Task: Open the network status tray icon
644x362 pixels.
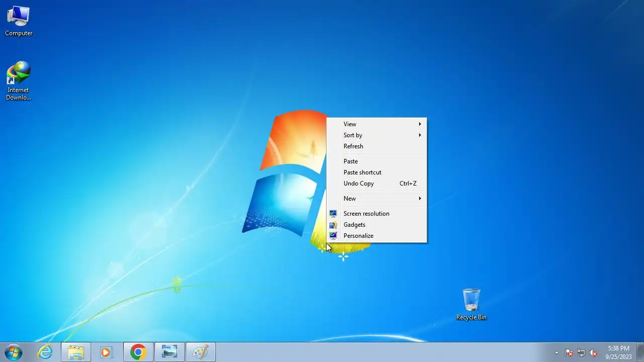Action: pos(581,352)
